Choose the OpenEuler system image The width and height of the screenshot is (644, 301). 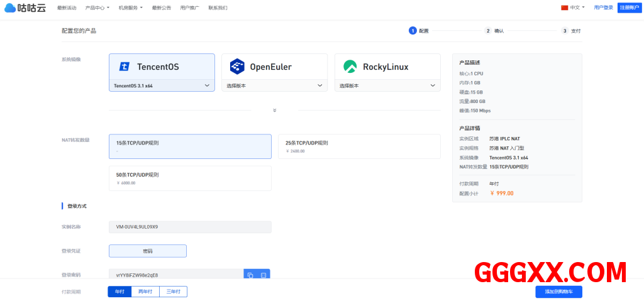274,67
